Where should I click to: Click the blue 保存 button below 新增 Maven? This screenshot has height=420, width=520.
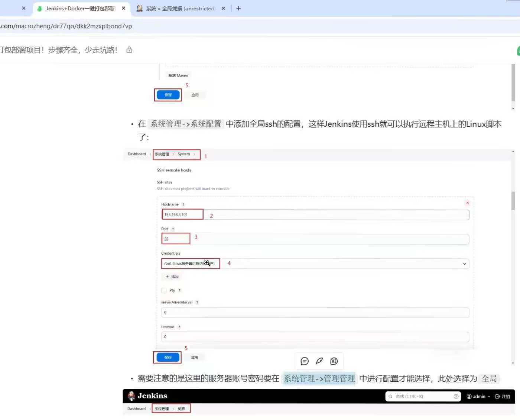tap(168, 95)
